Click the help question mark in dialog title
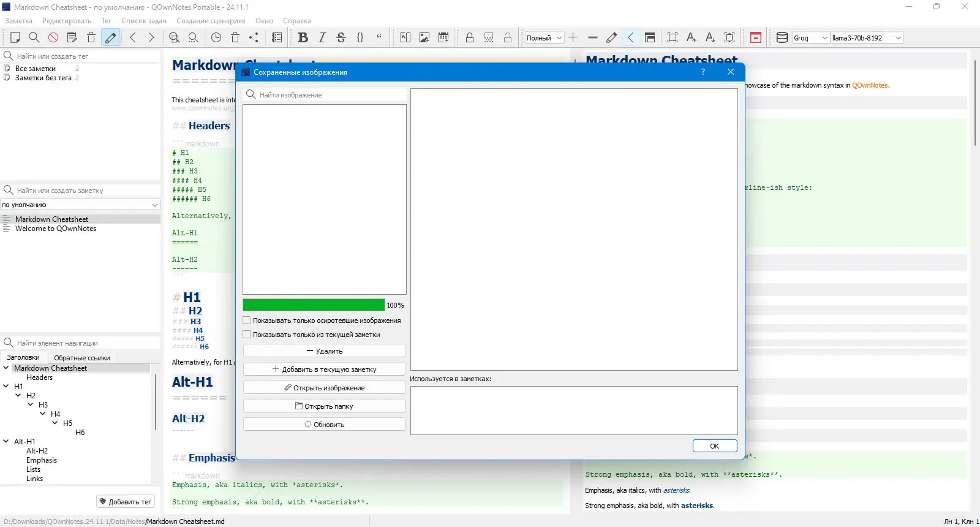This screenshot has height=527, width=980. tap(703, 72)
